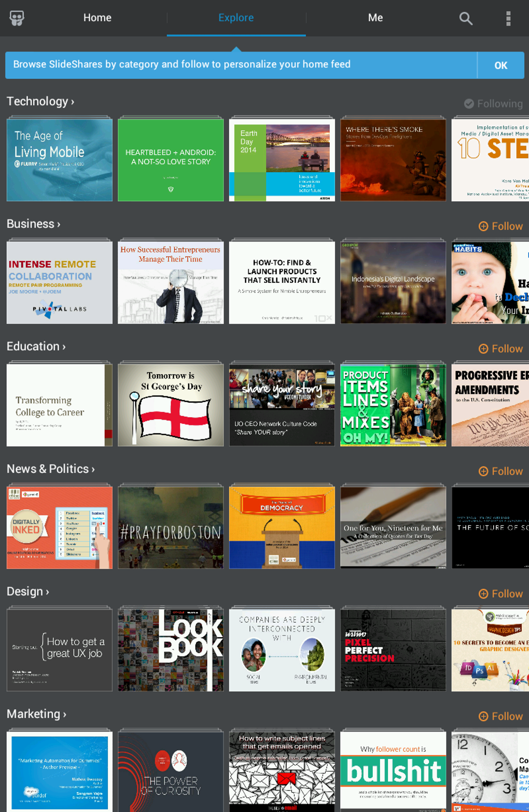Open Companies Are Deeply Interconnected slideshow
529x812 pixels.
(282, 650)
